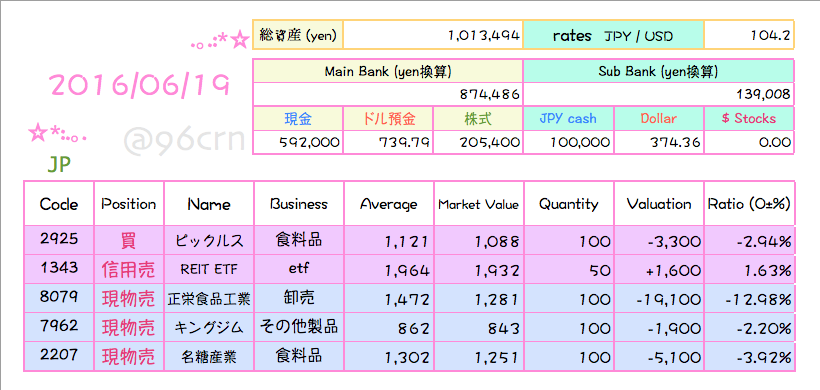
Task: Click the -12.98% ratio cell
Action: [749, 299]
